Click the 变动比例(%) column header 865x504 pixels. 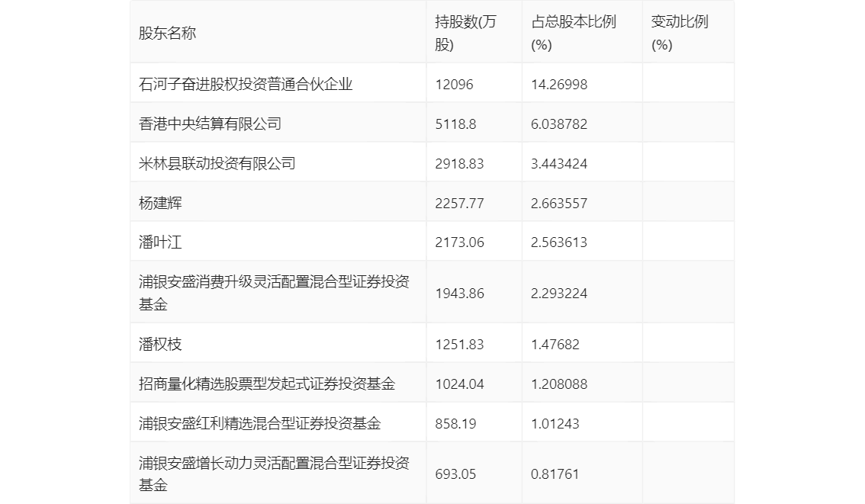point(679,33)
